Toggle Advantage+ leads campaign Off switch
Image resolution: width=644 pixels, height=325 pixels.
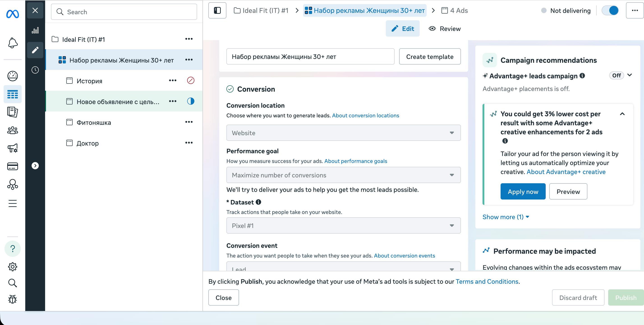tap(616, 76)
